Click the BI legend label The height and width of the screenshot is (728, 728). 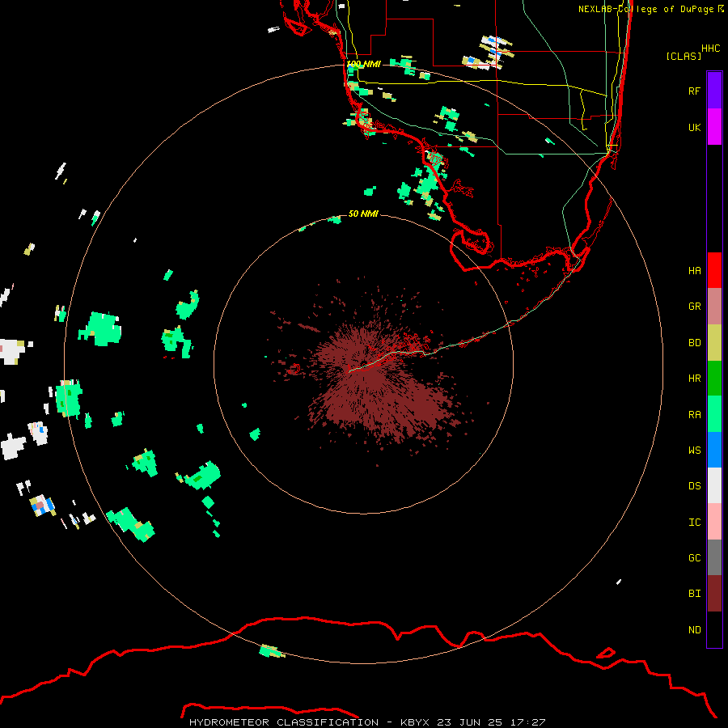694,594
